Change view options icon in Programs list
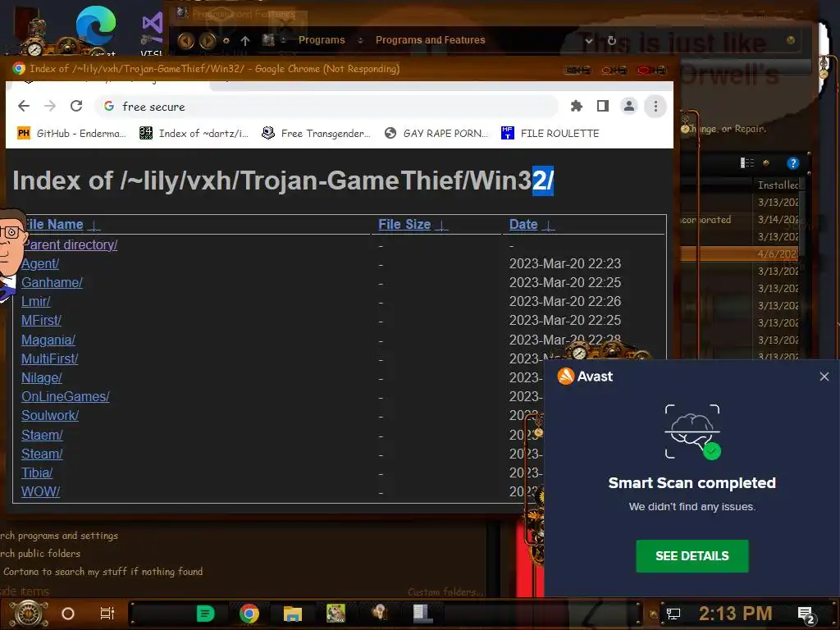840x630 pixels. [x=746, y=163]
